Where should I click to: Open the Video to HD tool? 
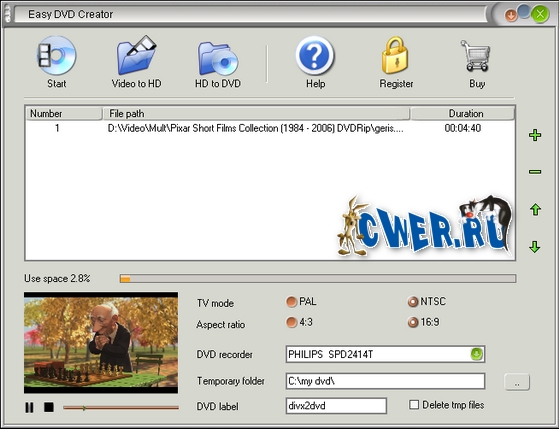[136, 56]
